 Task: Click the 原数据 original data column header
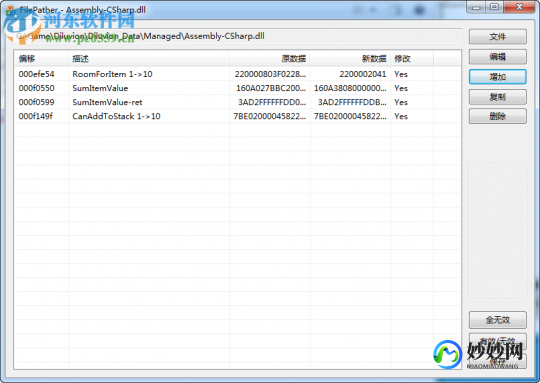pos(270,59)
